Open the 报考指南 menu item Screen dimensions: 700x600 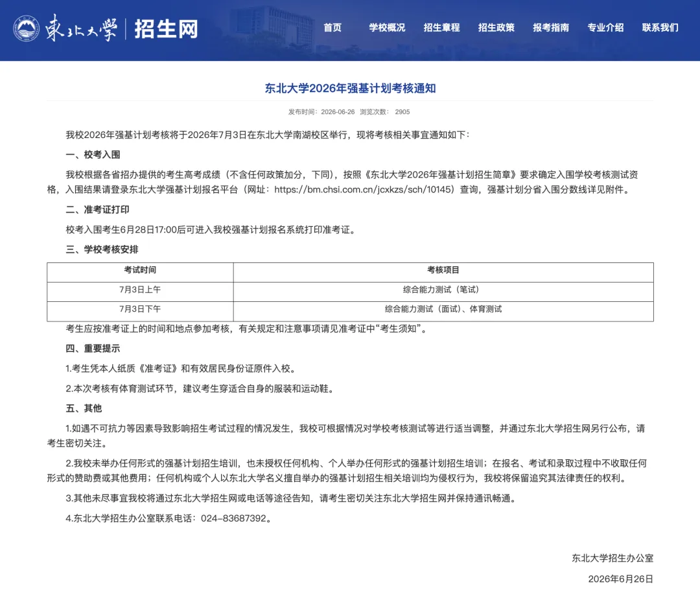[551, 28]
